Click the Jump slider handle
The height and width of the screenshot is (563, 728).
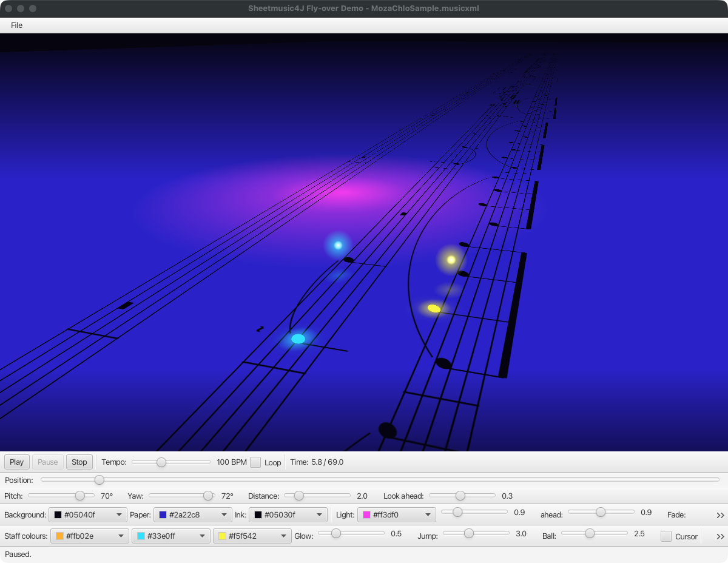coord(468,533)
